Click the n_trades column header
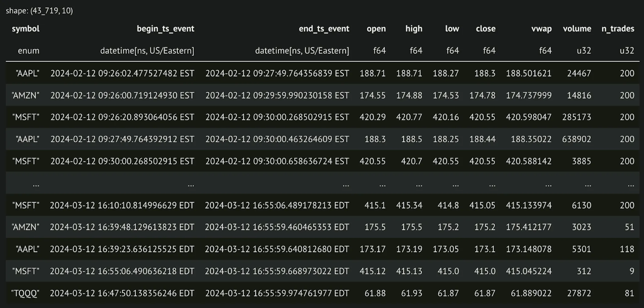 pos(618,29)
